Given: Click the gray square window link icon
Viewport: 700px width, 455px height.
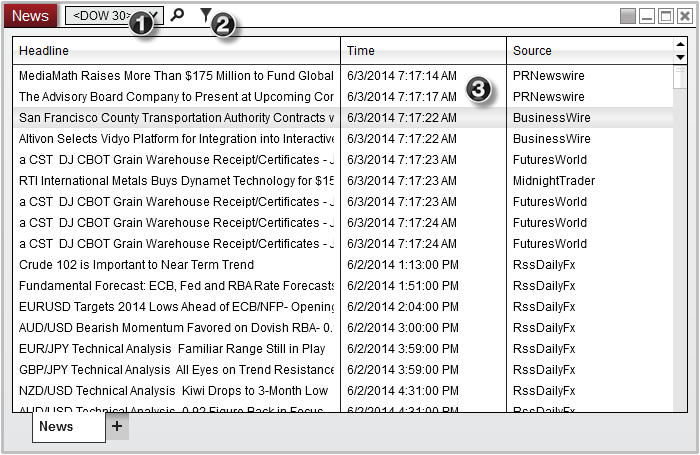Looking at the screenshot, I should [x=627, y=16].
